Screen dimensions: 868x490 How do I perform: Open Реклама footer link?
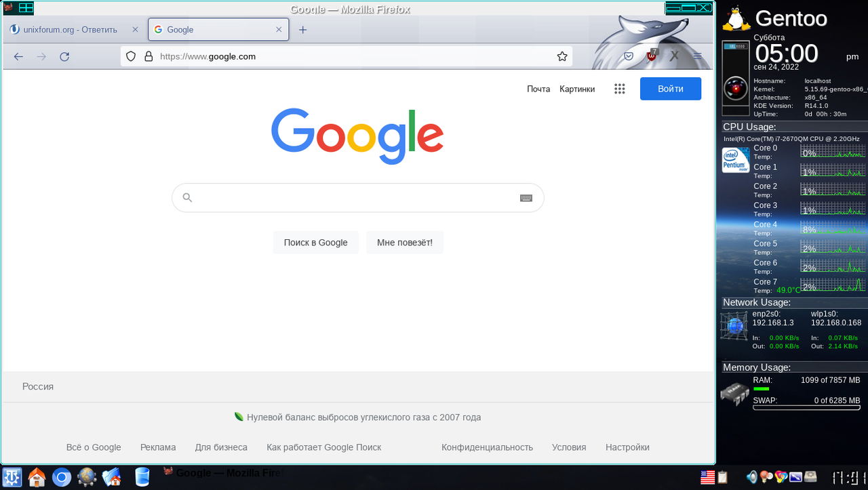(158, 447)
